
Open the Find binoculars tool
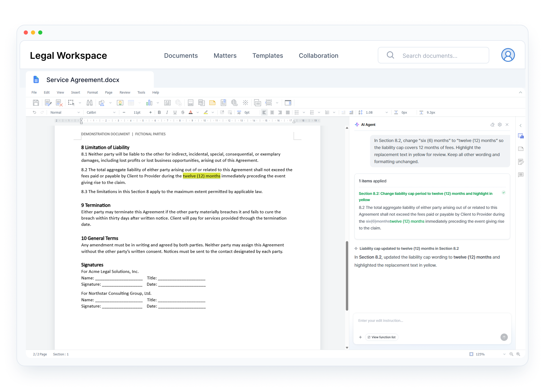coord(90,103)
